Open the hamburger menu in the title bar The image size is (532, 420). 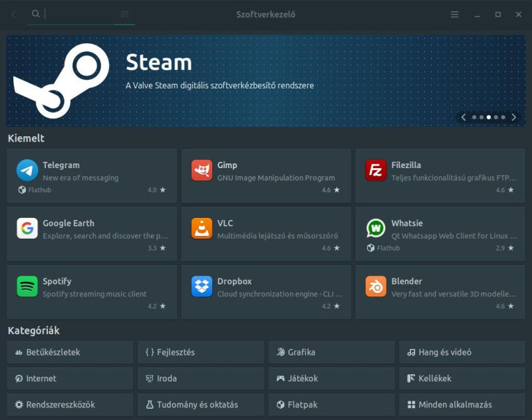coord(455,14)
